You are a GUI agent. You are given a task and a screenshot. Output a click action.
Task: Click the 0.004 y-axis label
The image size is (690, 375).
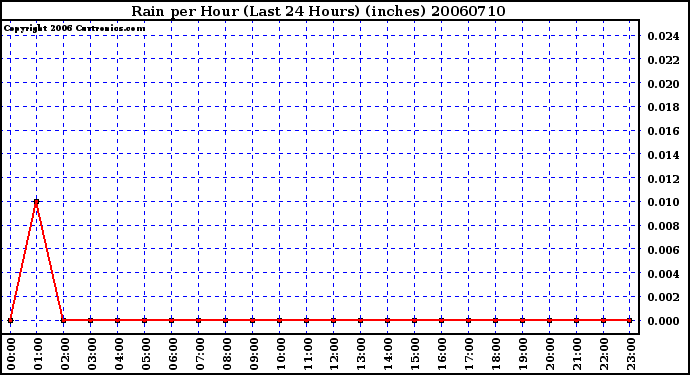(x=663, y=274)
